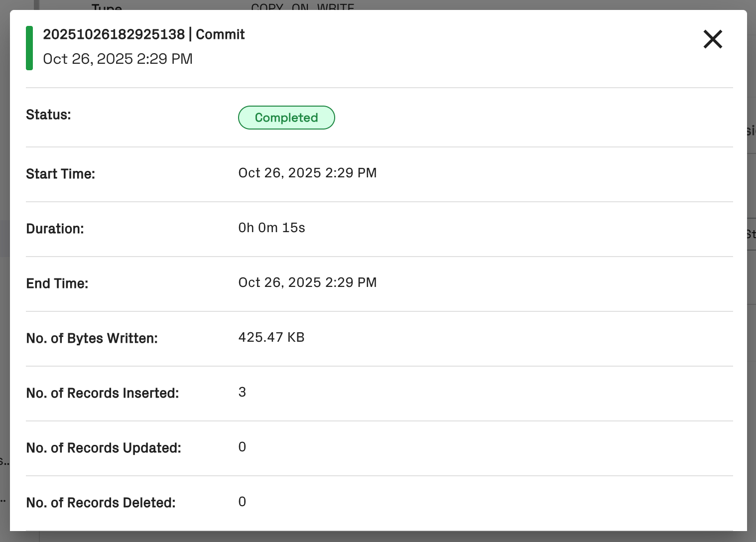Click the Duration label
The height and width of the screenshot is (542, 756).
[55, 229]
